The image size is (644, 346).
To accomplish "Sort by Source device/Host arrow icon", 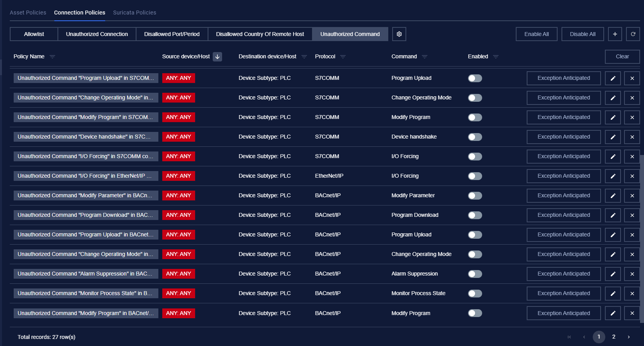I will (x=217, y=57).
